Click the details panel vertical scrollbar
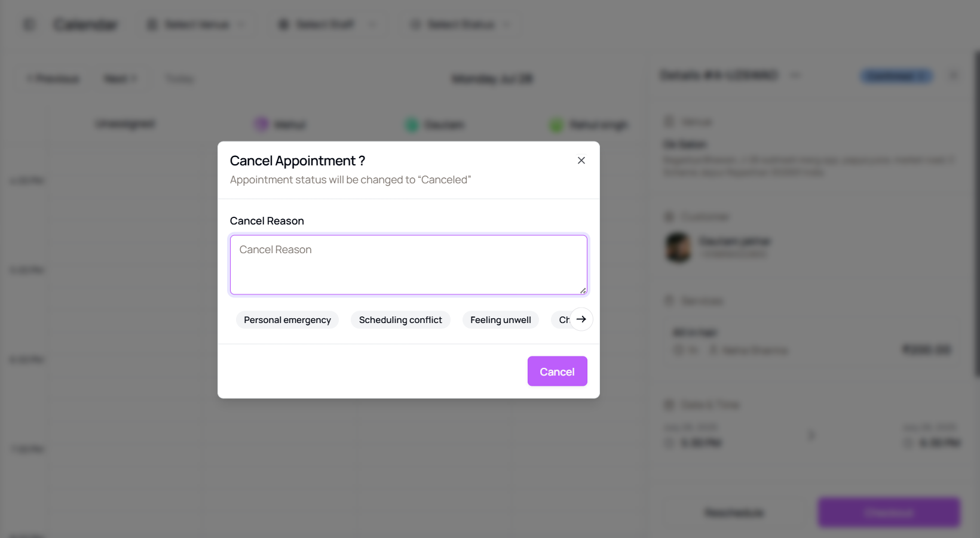The width and height of the screenshot is (980, 538). click(977, 215)
